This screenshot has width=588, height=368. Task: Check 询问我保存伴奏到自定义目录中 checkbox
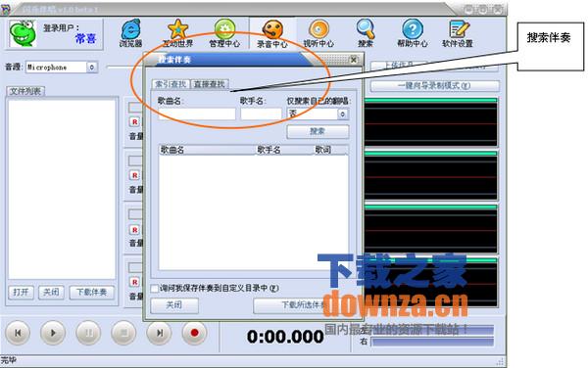(154, 289)
